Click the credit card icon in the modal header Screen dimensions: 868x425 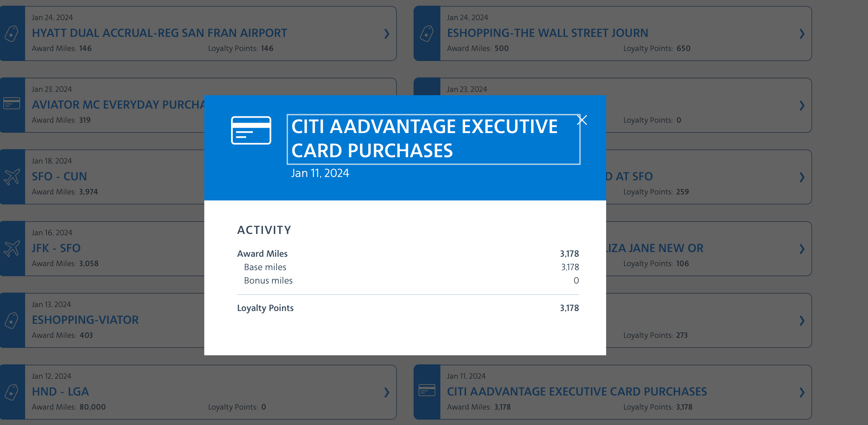[x=251, y=130]
